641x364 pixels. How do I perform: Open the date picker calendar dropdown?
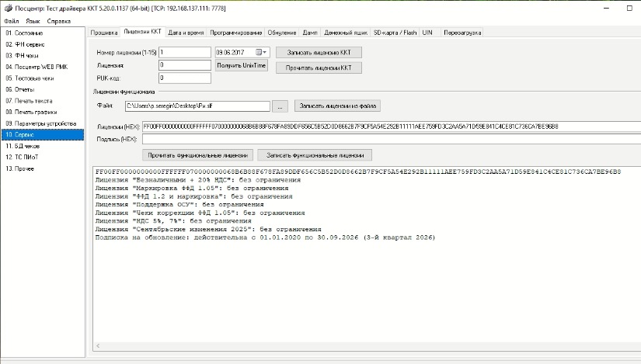(261, 52)
